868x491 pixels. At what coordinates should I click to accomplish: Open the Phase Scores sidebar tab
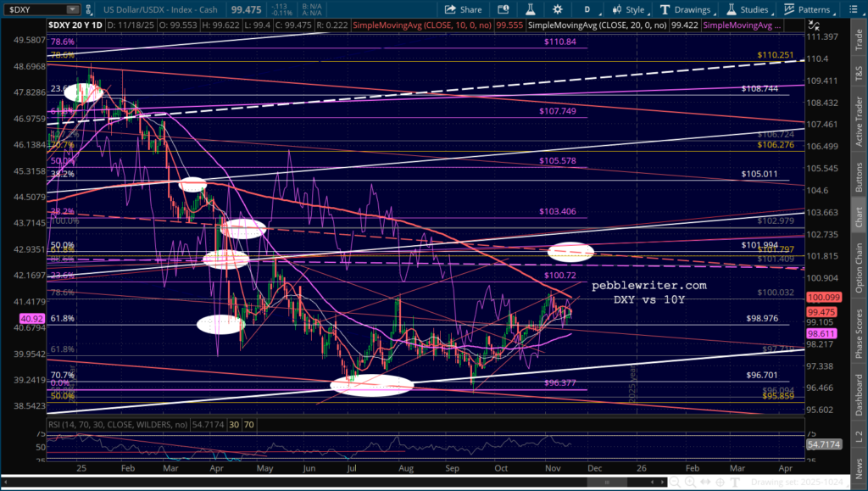pyautogui.click(x=859, y=333)
